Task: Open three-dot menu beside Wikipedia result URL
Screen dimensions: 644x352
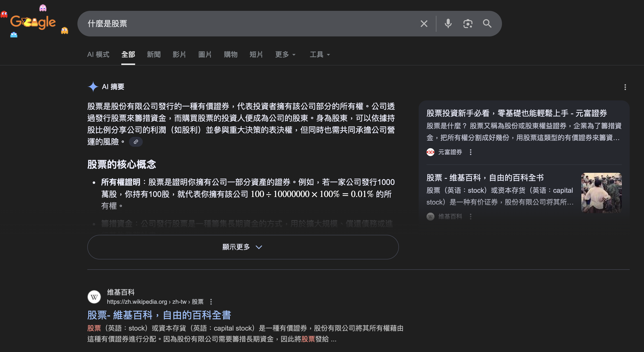Action: (211, 302)
